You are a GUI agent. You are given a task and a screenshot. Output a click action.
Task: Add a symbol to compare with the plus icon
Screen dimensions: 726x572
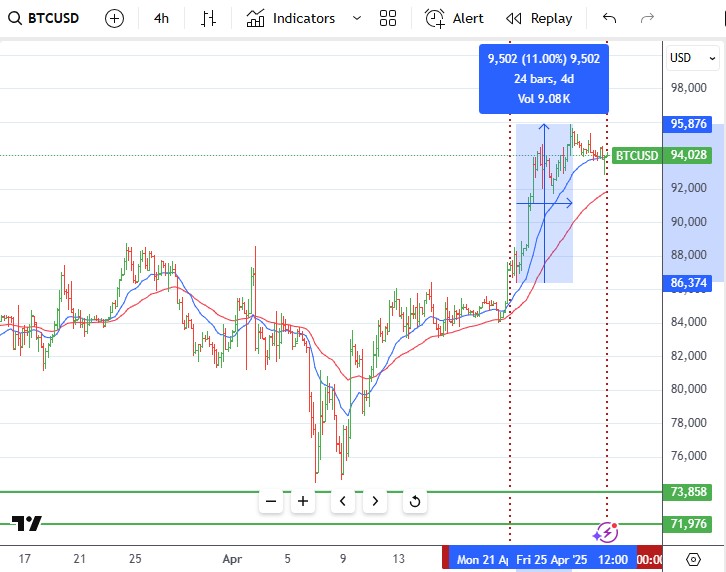[x=114, y=19]
